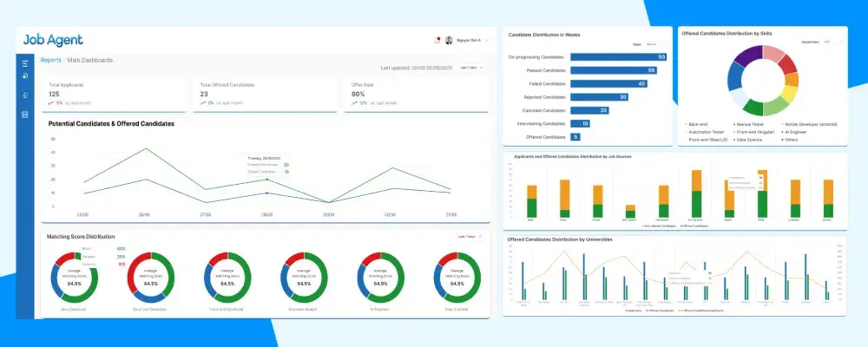This screenshot has width=868, height=347.
Task: Expand the user account menu arrow
Action: point(487,41)
